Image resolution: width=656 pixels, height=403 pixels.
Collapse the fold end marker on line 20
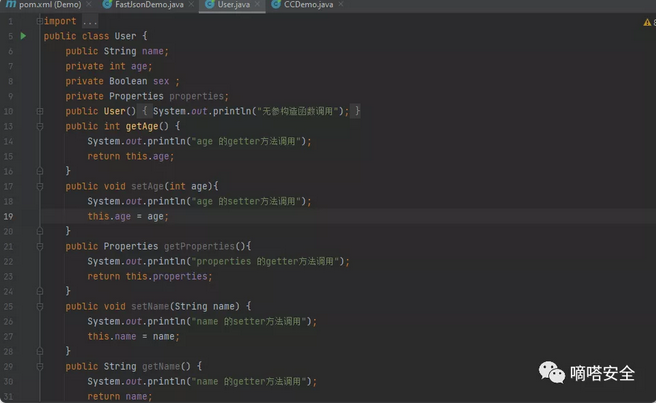coord(40,231)
